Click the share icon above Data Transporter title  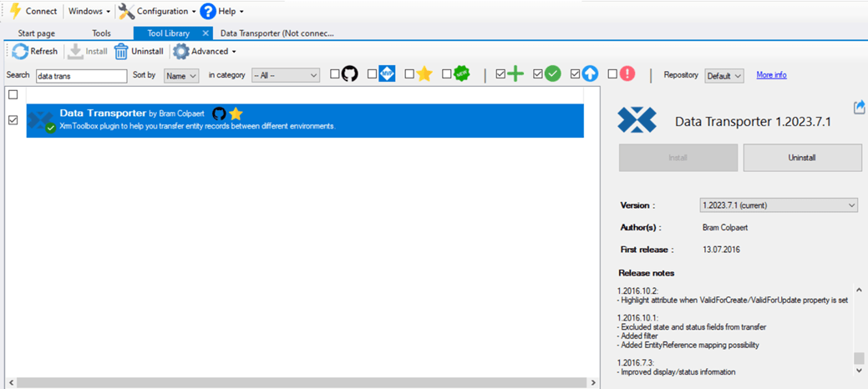tap(859, 107)
